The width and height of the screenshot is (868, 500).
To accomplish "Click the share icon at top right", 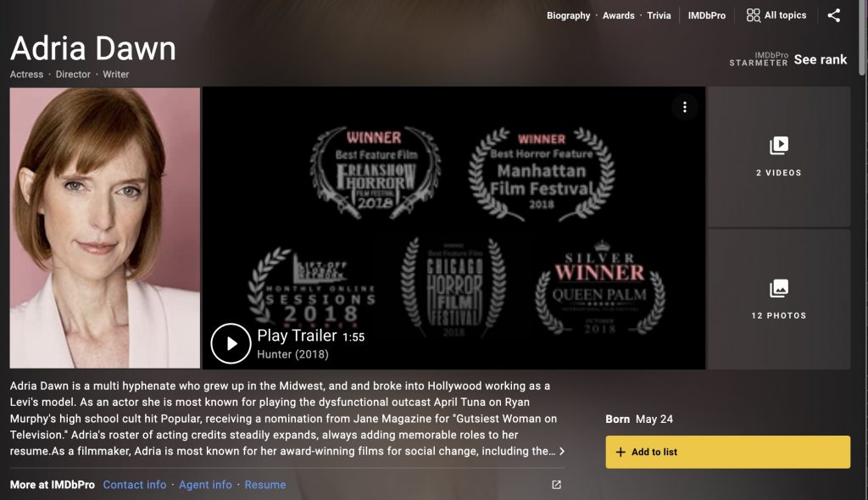I will [834, 15].
